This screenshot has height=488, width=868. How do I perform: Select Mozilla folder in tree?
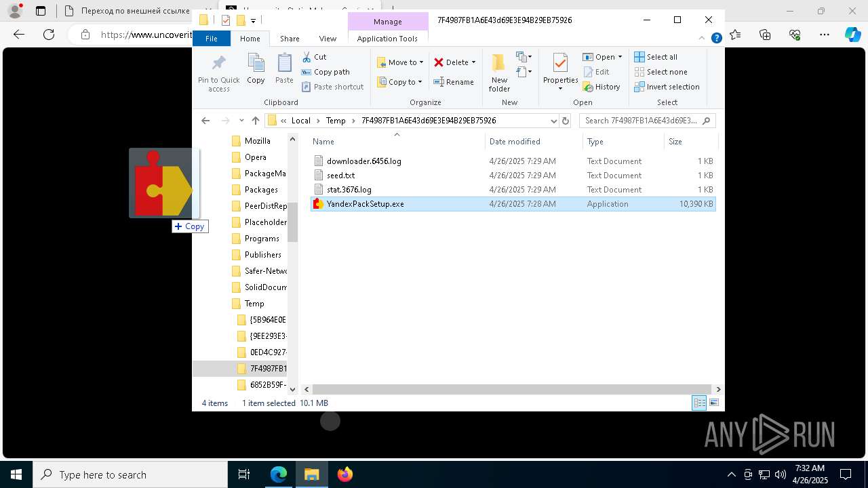257,141
